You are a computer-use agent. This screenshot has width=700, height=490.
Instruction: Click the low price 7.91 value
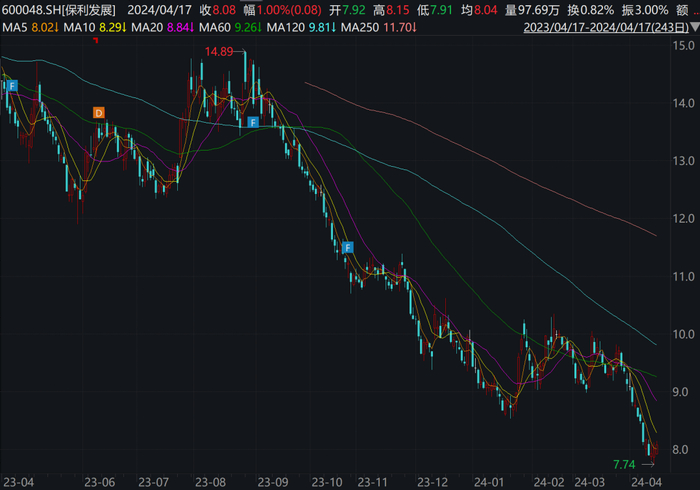[x=441, y=10]
